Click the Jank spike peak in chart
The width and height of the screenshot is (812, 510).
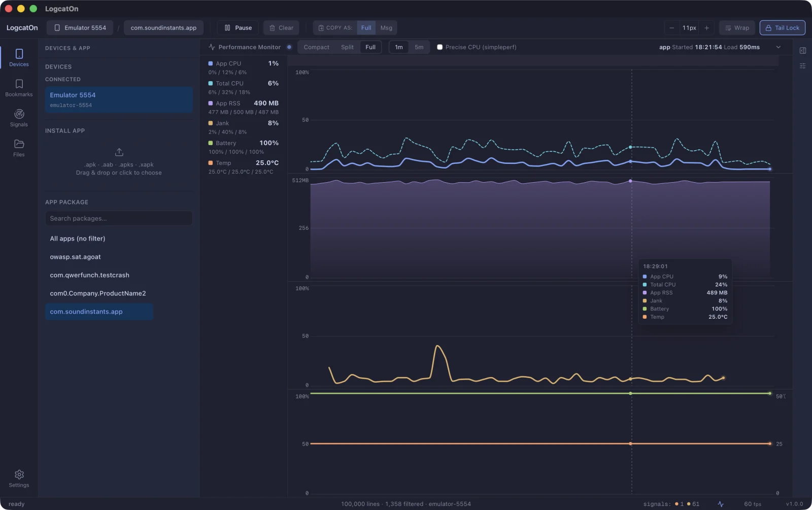coord(437,346)
